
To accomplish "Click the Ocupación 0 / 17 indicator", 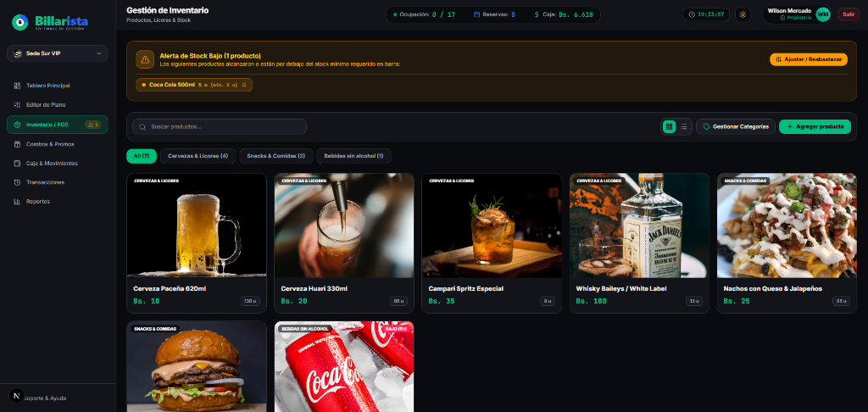I will point(424,14).
